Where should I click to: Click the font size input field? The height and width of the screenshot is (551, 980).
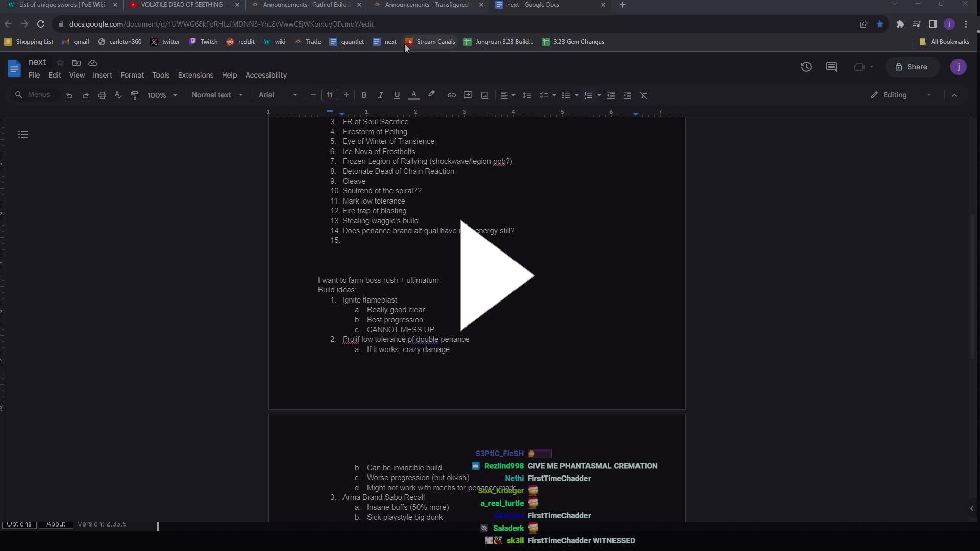coord(329,95)
